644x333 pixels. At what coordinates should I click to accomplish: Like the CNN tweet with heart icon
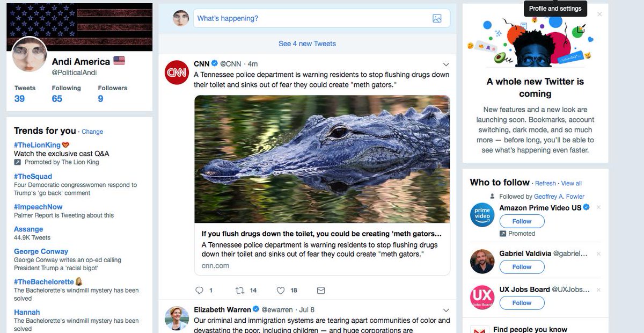281,291
